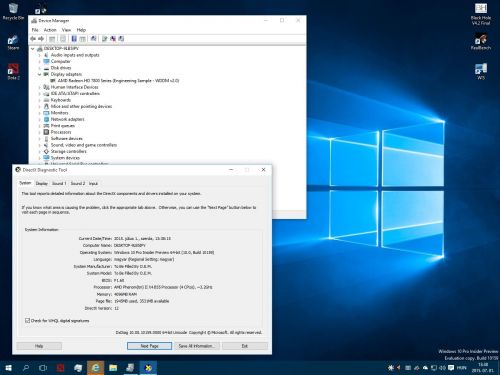Open Help menu in Device Manager

(x=81, y=30)
